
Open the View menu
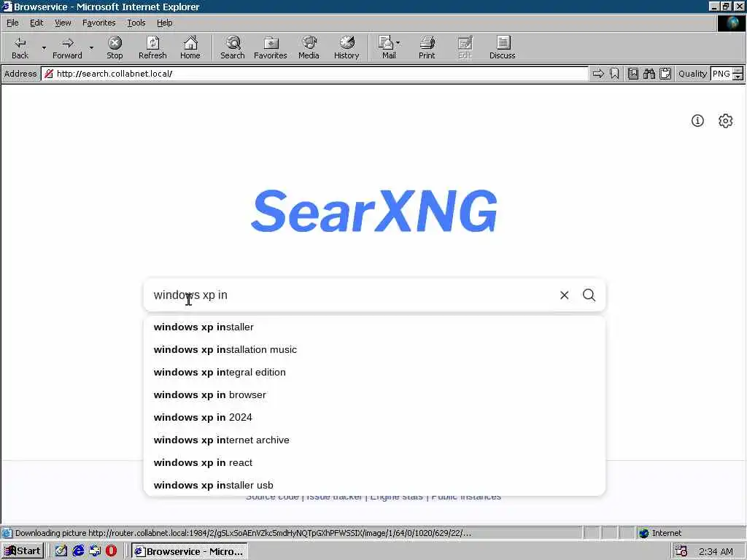click(x=63, y=23)
